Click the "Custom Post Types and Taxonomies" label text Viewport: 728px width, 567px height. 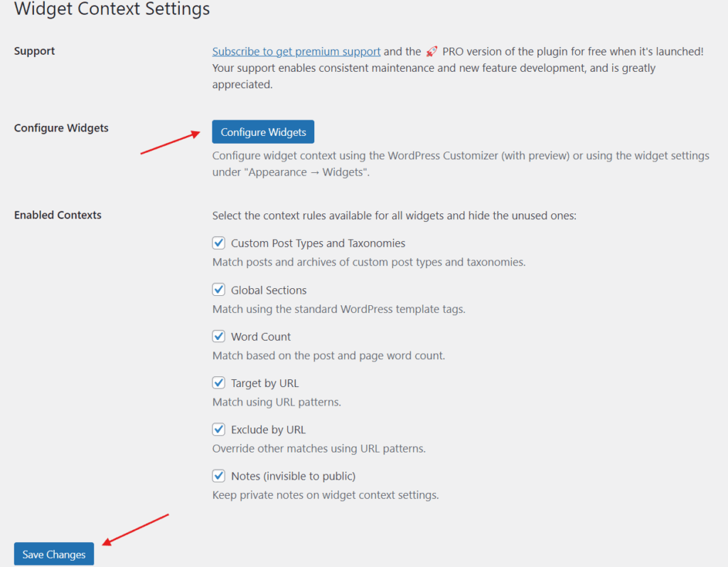(318, 243)
